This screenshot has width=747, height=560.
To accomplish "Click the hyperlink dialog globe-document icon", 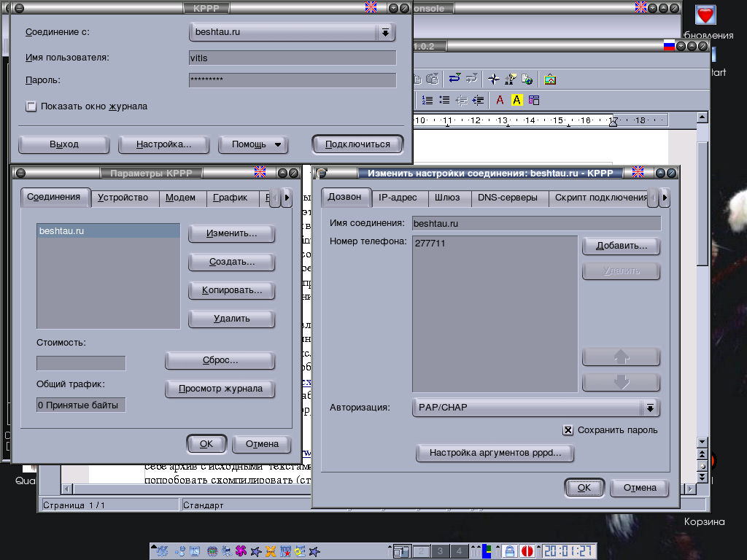I will tap(527, 79).
